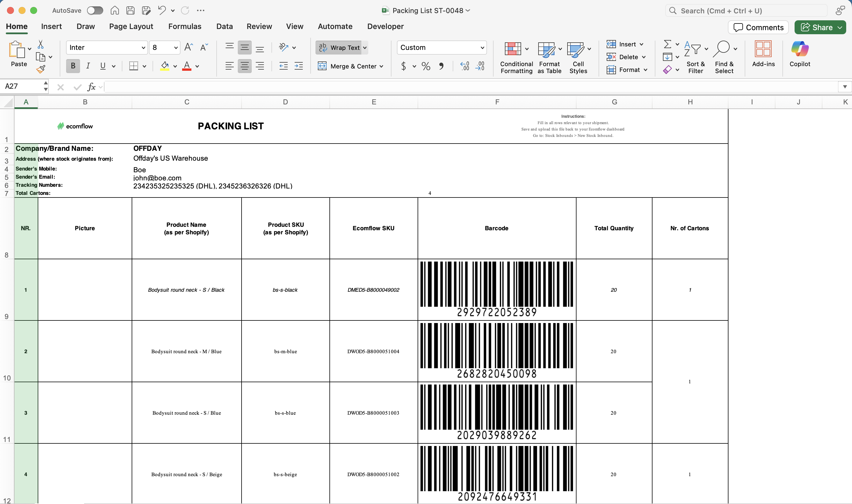Align text left

pyautogui.click(x=230, y=66)
